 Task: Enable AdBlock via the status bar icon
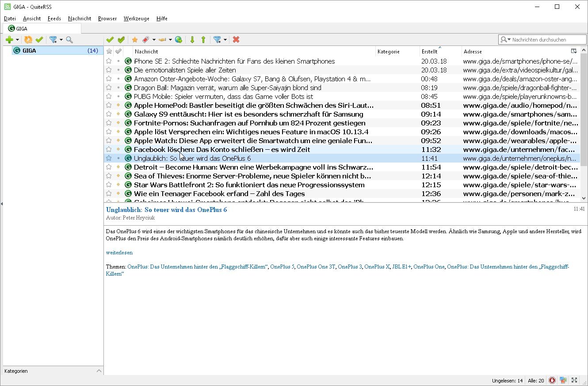[552, 380]
